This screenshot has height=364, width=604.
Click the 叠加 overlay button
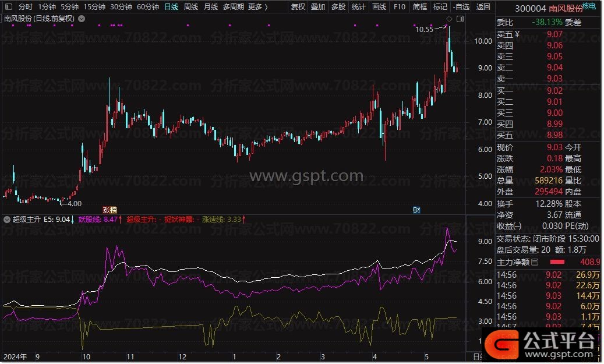click(x=318, y=6)
